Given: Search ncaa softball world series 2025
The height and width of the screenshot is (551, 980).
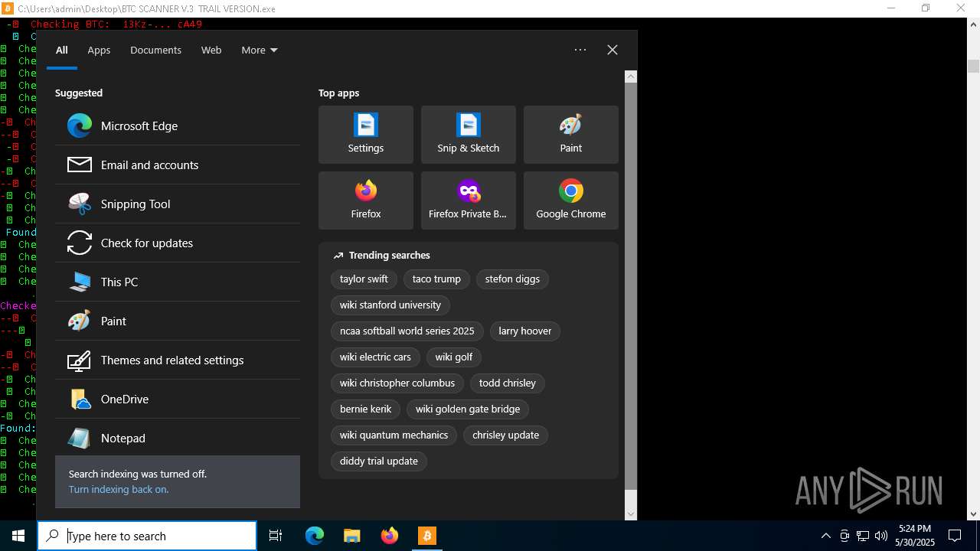Looking at the screenshot, I should pyautogui.click(x=407, y=331).
